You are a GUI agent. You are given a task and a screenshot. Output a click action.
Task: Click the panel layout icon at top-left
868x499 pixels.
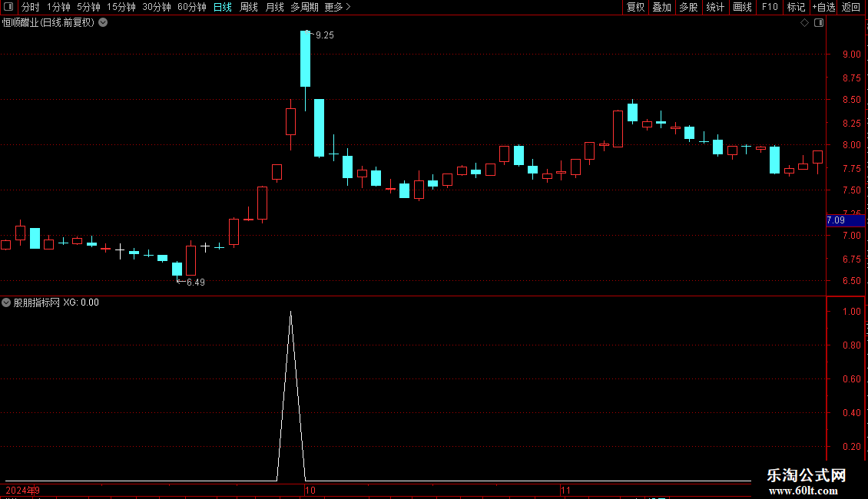8,7
